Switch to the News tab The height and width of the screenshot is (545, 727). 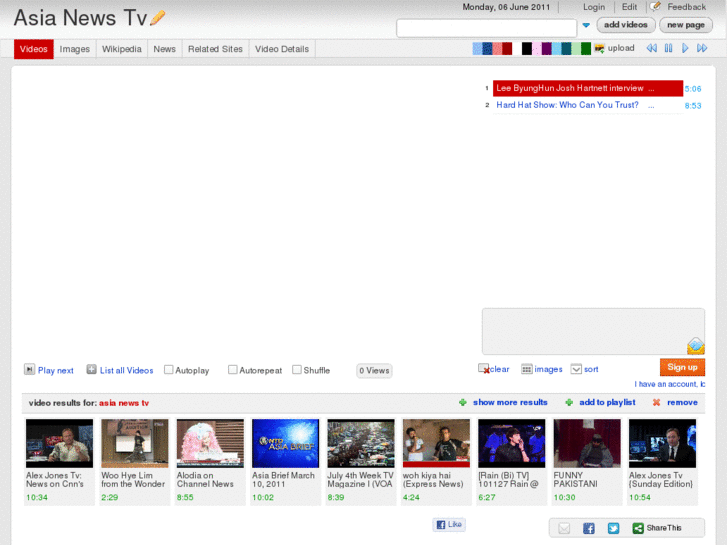165,49
